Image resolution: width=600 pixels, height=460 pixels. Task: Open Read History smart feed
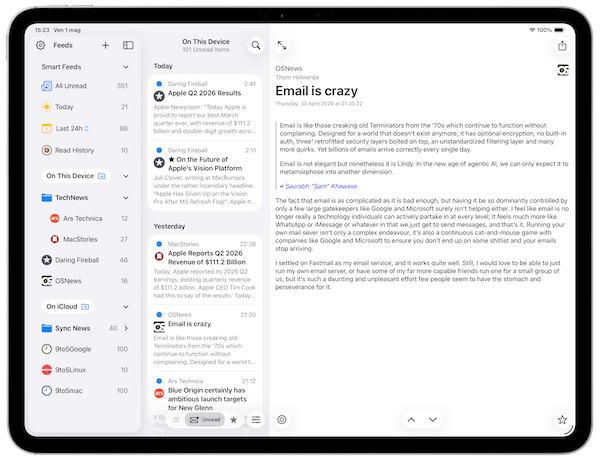pos(85,150)
